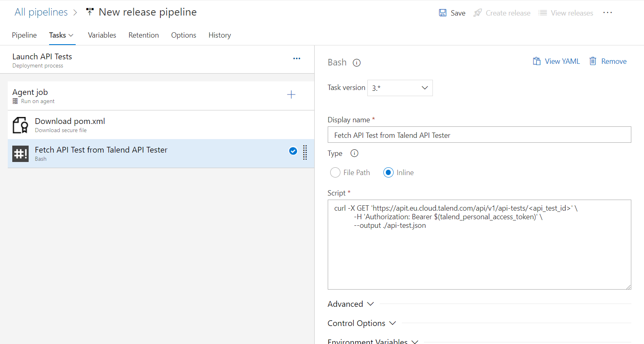Viewport: 644px width, 344px height.
Task: Switch to the Variables tab
Action: (x=102, y=35)
